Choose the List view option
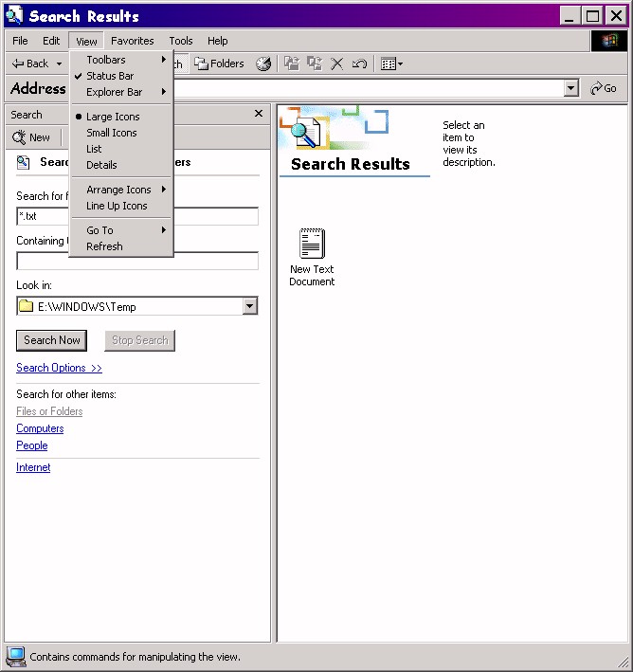The image size is (633, 672). click(121, 149)
